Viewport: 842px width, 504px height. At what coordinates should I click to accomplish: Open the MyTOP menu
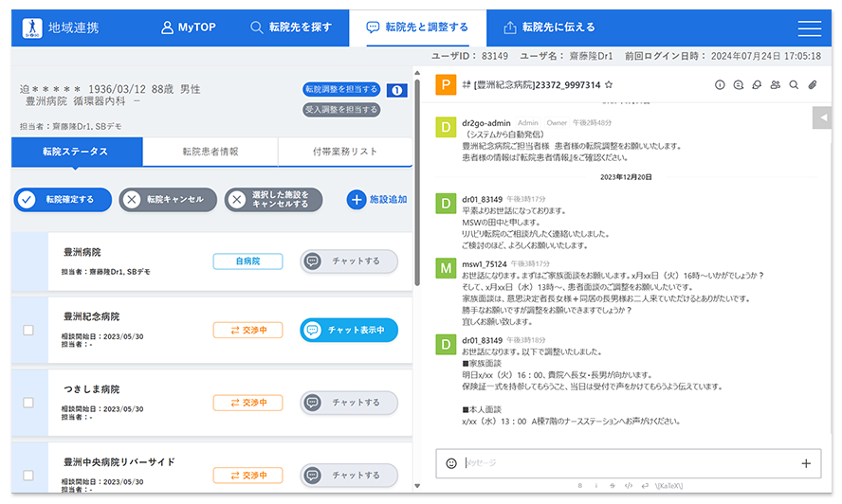click(188, 27)
